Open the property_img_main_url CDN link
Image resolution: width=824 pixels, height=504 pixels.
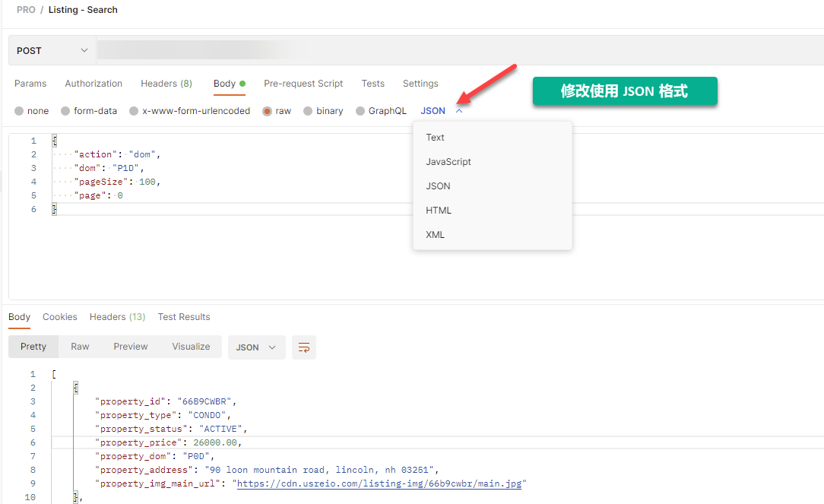(382, 483)
